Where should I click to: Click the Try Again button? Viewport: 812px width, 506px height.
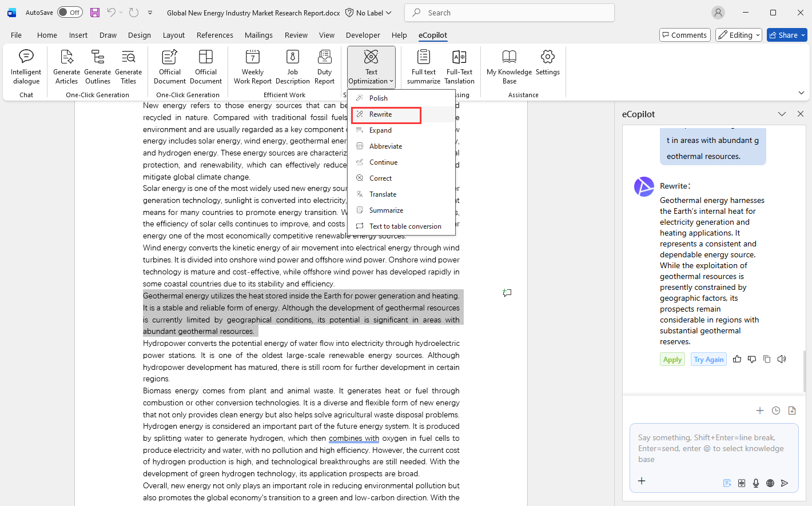tap(708, 360)
